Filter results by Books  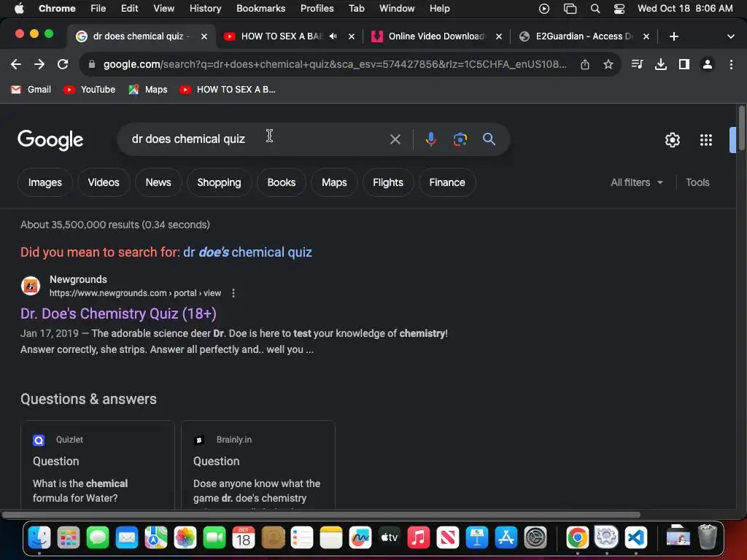281,182
